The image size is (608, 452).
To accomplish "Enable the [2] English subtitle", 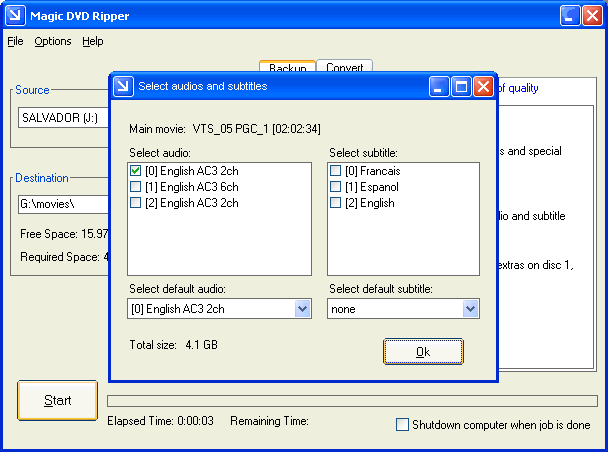I will click(335, 203).
